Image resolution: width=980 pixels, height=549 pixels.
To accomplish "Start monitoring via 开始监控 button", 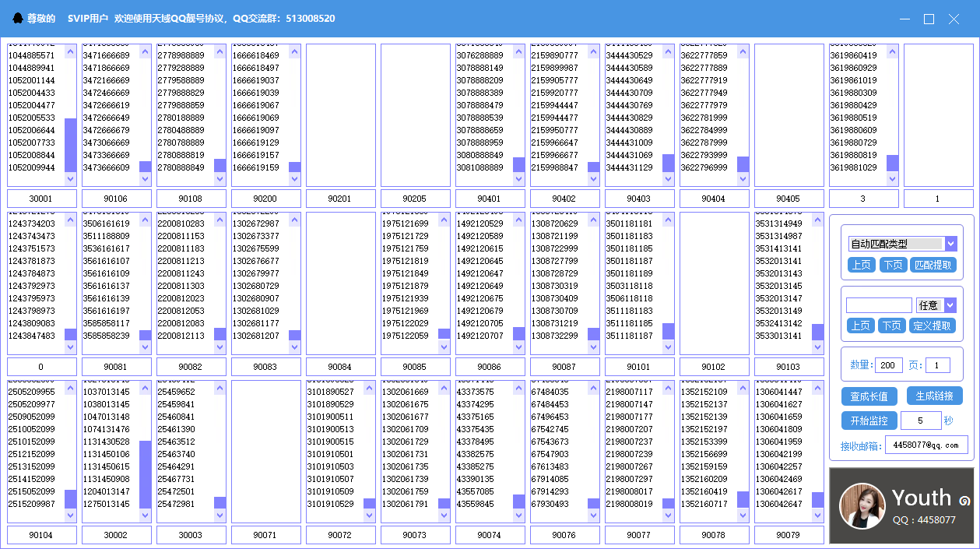I will pos(869,421).
